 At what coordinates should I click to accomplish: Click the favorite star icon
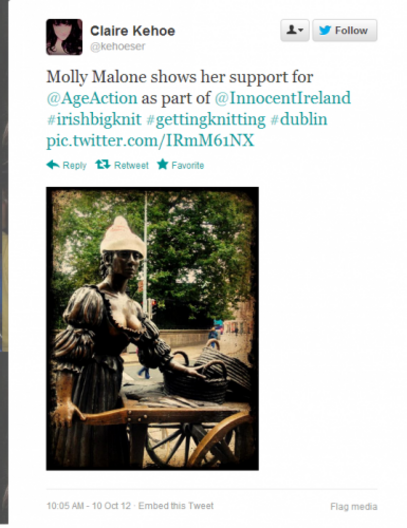click(163, 165)
